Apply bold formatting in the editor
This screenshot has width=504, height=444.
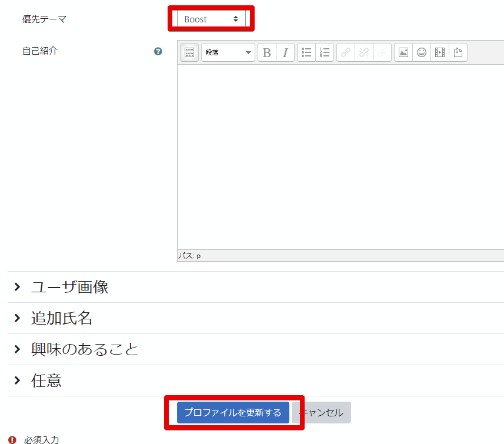coord(267,52)
